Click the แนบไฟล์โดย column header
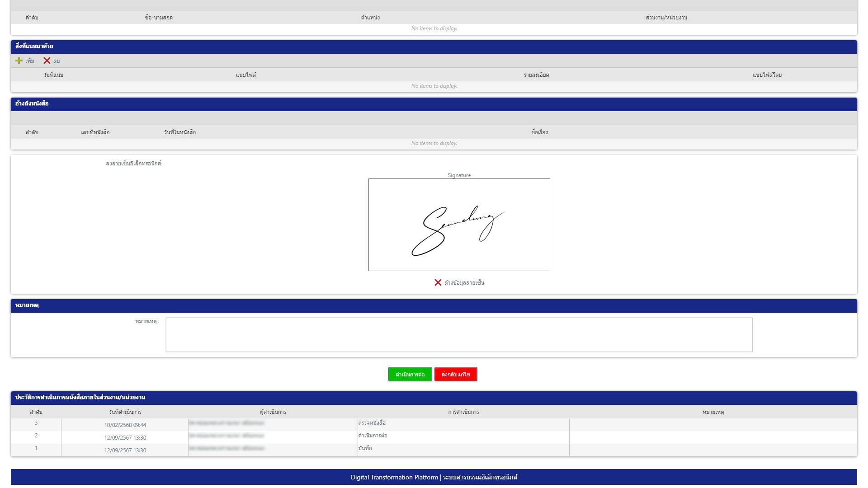Image resolution: width=868 pixels, height=488 pixels. coord(767,75)
